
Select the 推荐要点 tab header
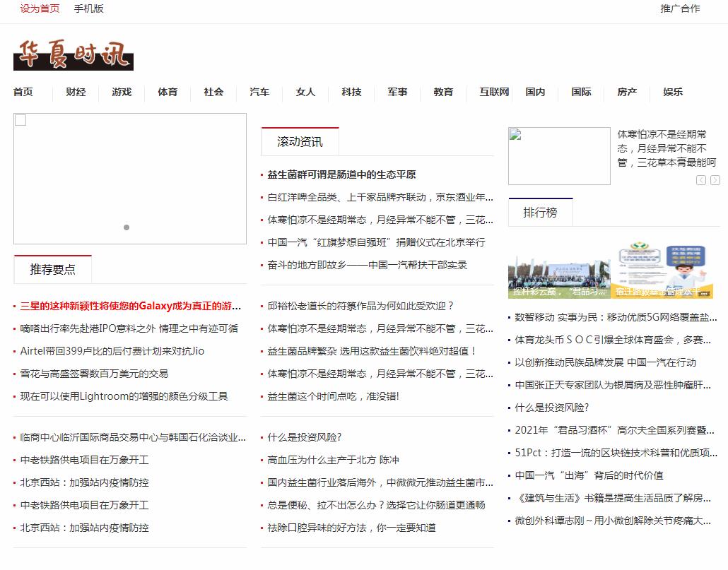52,270
